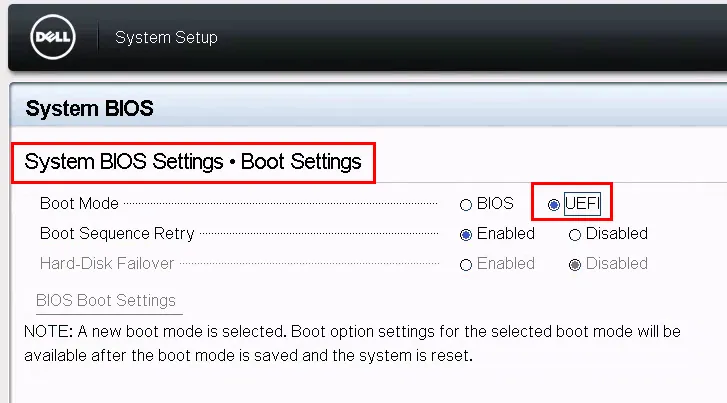Image resolution: width=727 pixels, height=403 pixels.
Task: Click 'Disabled' text beside Boot Sequence Retry
Action: [617, 234]
